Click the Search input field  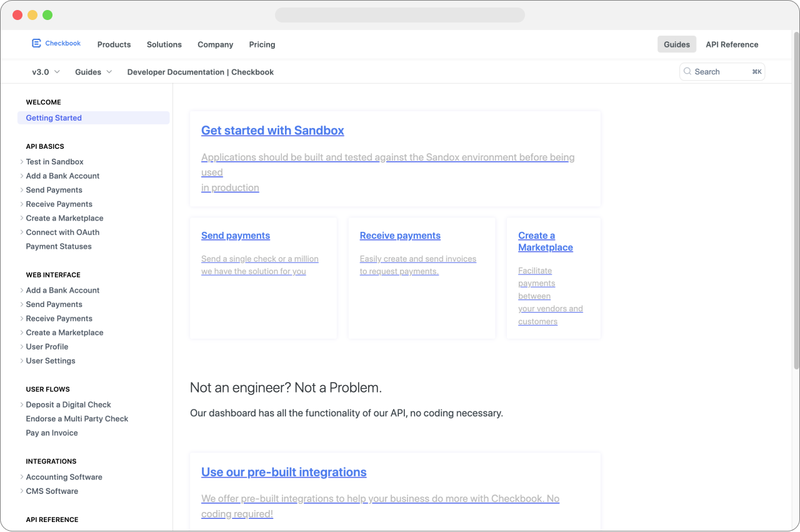(722, 72)
